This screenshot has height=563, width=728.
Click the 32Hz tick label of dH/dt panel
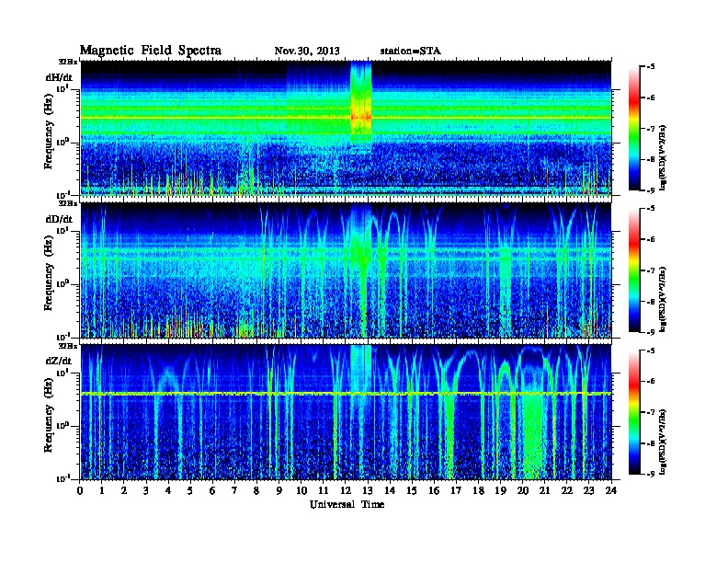[x=67, y=62]
